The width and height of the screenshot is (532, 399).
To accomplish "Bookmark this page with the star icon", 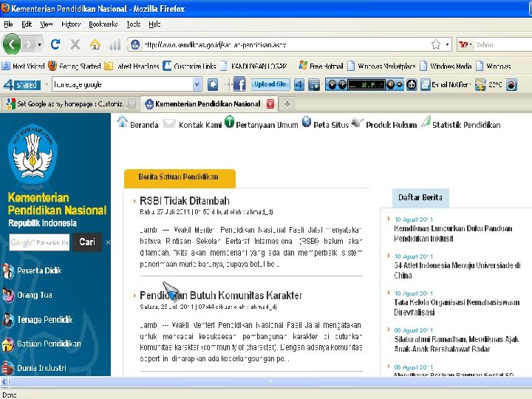I will (x=436, y=44).
